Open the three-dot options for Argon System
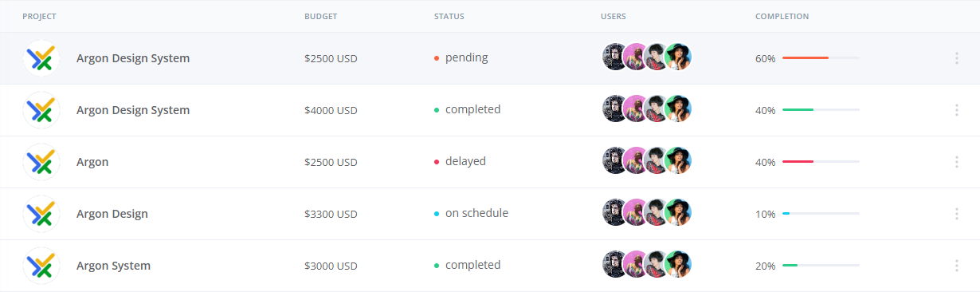 pos(956,266)
